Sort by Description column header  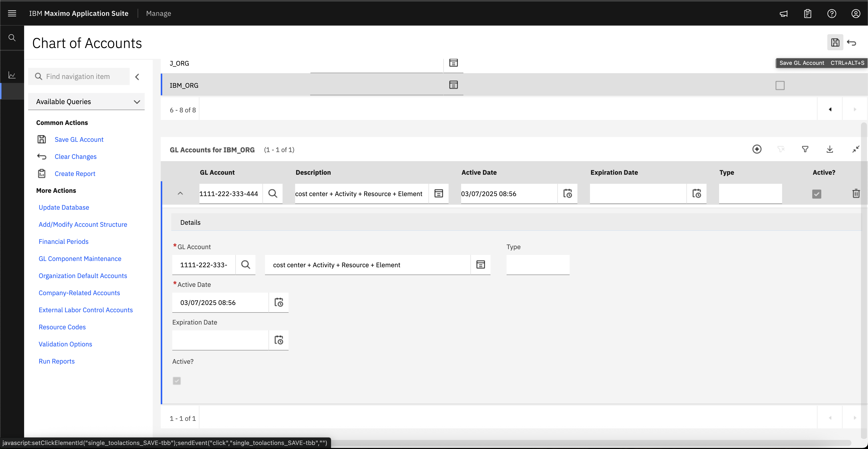click(x=313, y=172)
